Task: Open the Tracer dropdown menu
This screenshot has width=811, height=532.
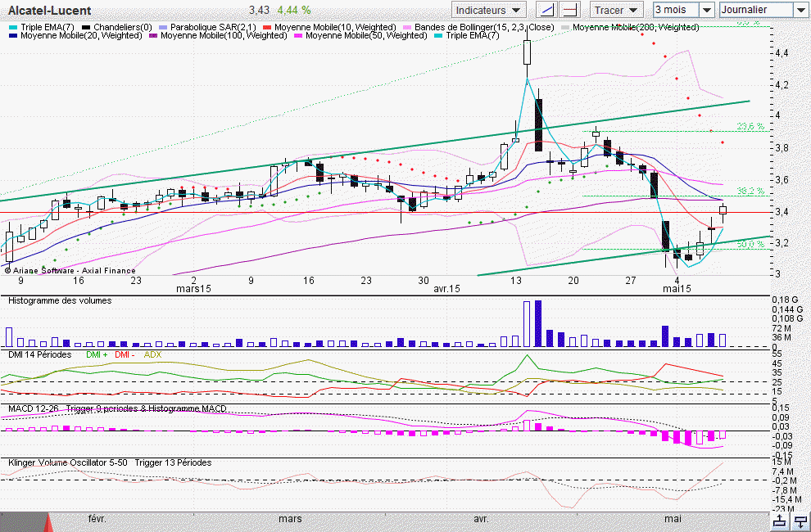Action: coord(617,10)
